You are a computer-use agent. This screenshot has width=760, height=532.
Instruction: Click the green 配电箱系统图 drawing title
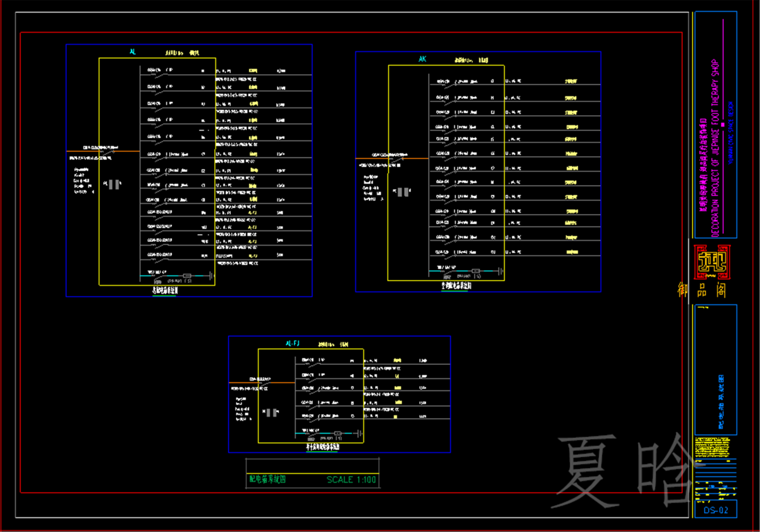267,480
